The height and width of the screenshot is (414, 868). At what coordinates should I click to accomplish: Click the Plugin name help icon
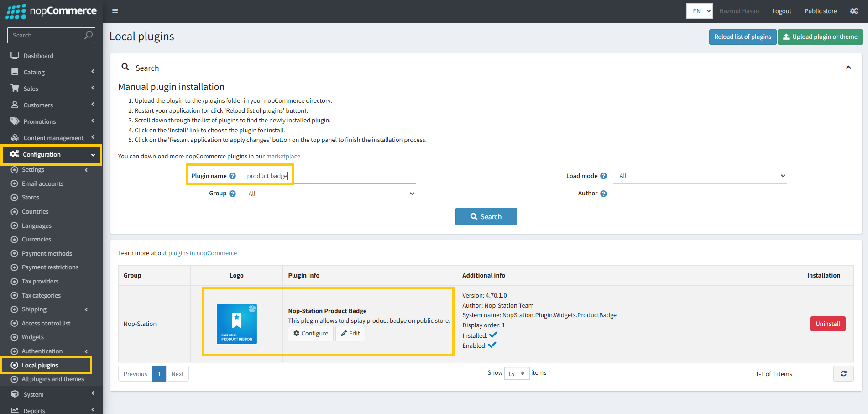(233, 176)
